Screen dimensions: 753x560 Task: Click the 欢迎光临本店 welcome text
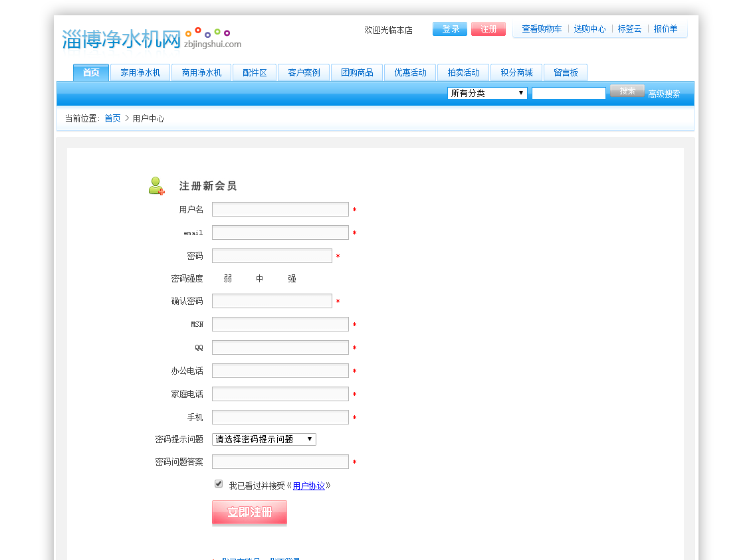tap(389, 30)
